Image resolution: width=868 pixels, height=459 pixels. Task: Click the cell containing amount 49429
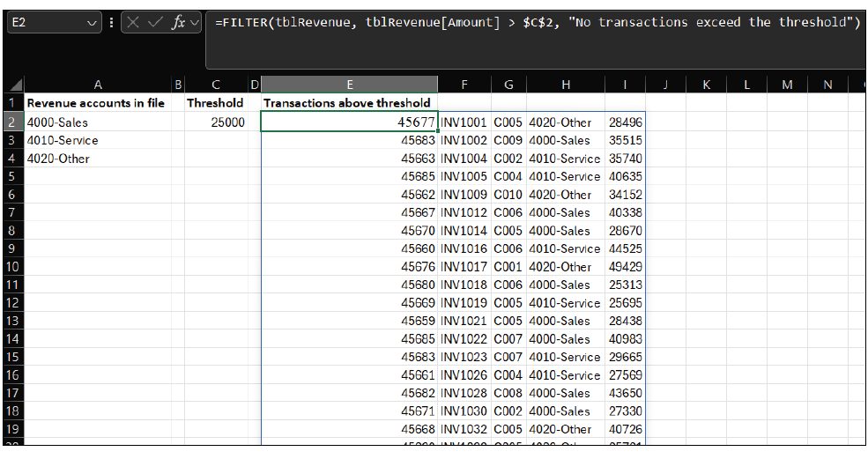(626, 266)
